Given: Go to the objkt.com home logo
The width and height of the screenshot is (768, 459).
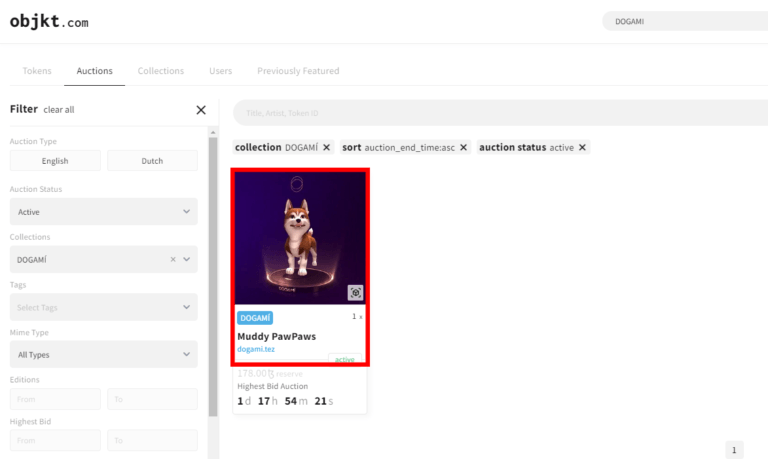Looking at the screenshot, I should (x=49, y=22).
